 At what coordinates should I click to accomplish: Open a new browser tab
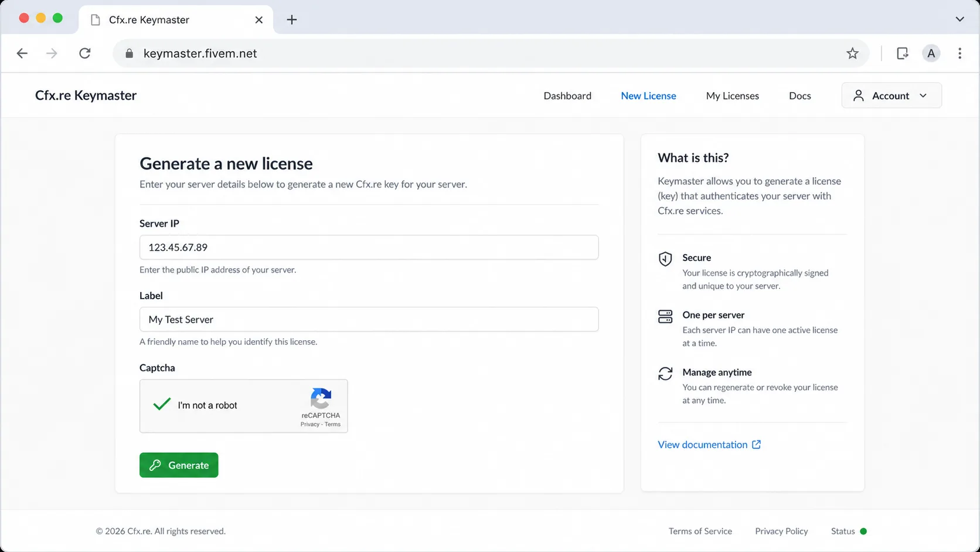click(x=291, y=20)
